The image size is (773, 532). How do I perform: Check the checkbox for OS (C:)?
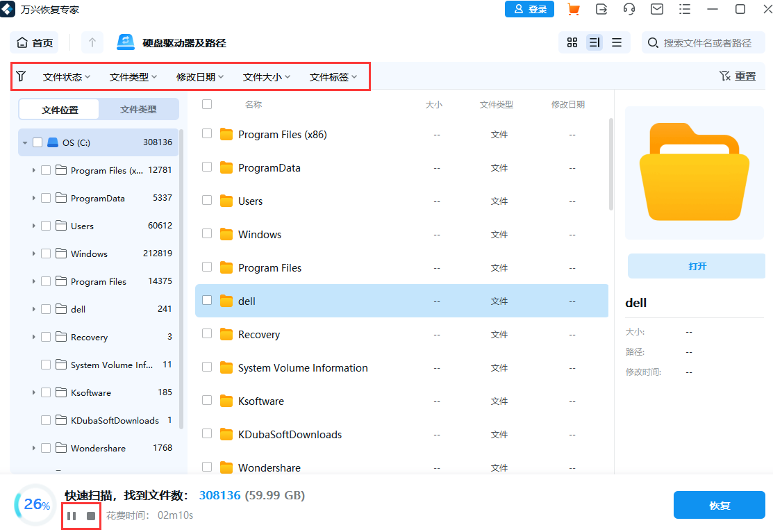[x=38, y=142]
